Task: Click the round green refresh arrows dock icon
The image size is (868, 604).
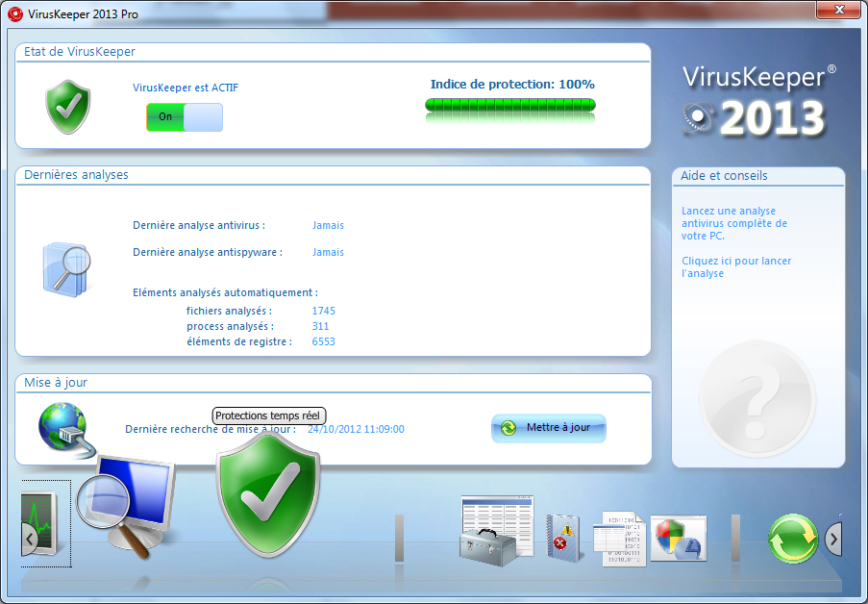Action: point(793,539)
